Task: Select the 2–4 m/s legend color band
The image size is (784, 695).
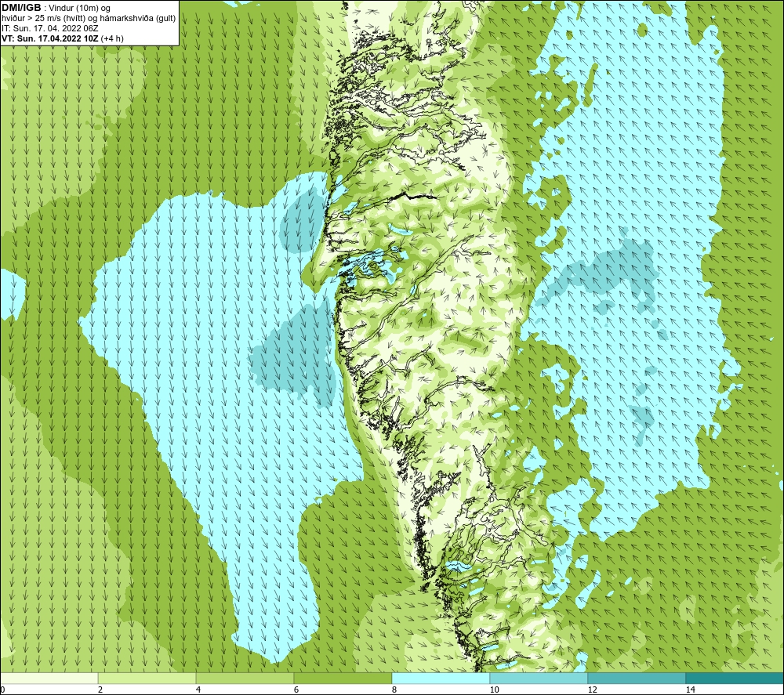Action: [x=147, y=678]
